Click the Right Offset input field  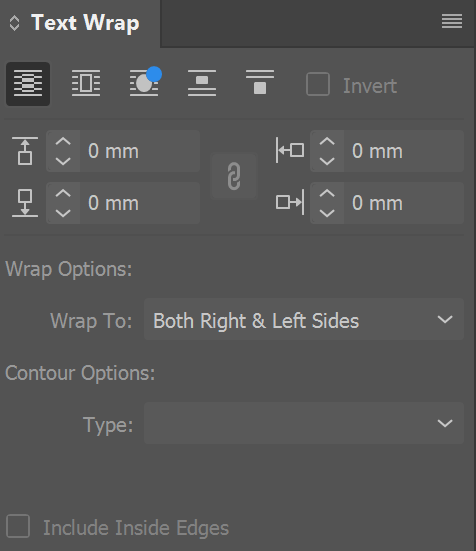click(404, 203)
